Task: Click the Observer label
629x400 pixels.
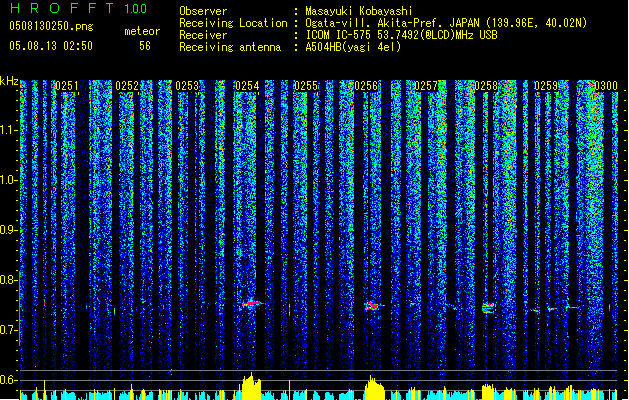Action: click(203, 11)
